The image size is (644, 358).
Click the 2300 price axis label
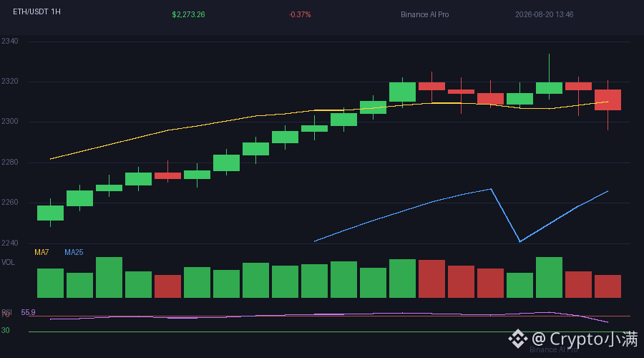coord(10,122)
